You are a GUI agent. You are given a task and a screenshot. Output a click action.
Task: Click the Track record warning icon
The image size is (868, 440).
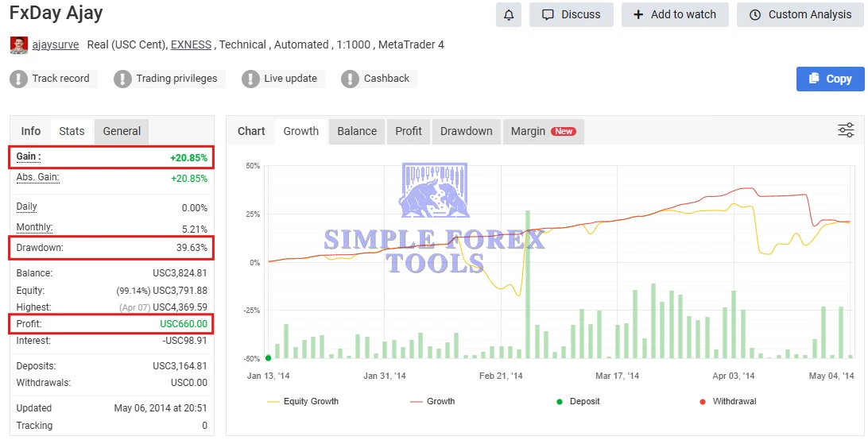(x=18, y=79)
